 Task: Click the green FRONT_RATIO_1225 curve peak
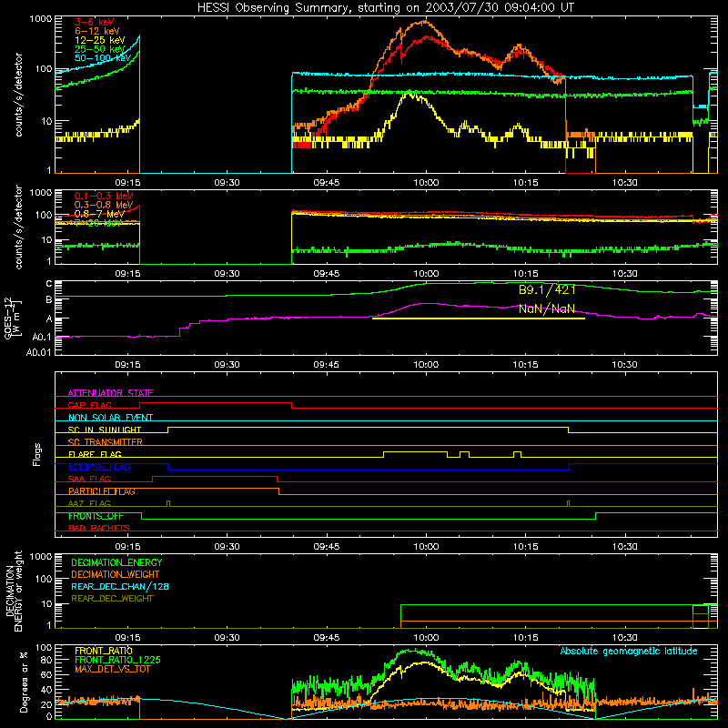coord(412,651)
